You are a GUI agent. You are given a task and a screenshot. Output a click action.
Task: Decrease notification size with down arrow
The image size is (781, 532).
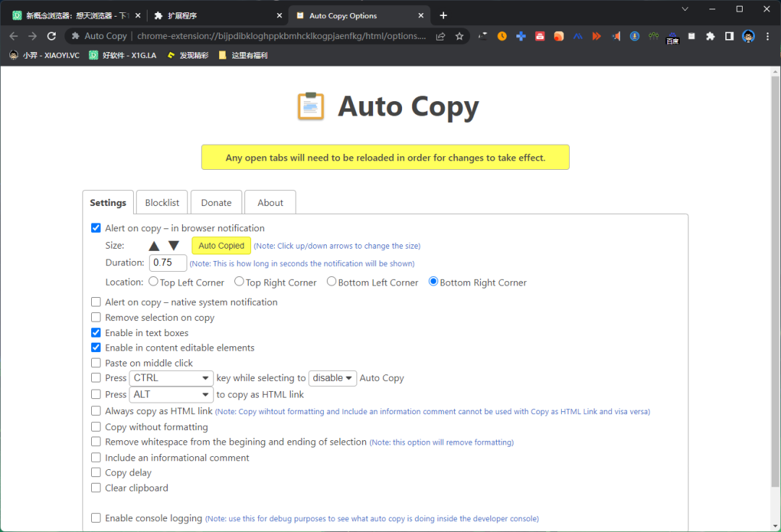pyautogui.click(x=174, y=245)
